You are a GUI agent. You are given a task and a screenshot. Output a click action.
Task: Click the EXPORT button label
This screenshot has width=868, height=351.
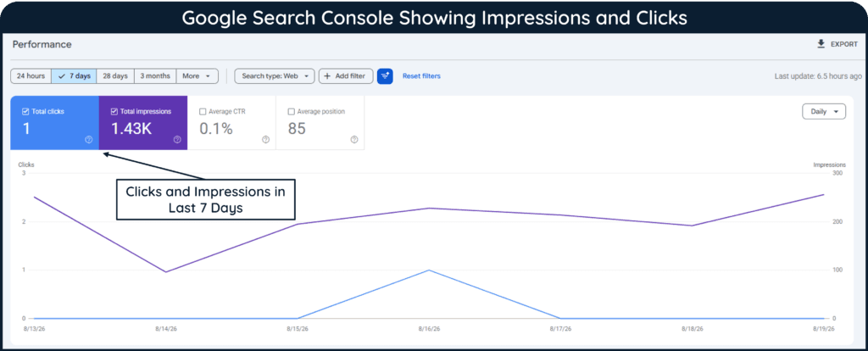844,44
